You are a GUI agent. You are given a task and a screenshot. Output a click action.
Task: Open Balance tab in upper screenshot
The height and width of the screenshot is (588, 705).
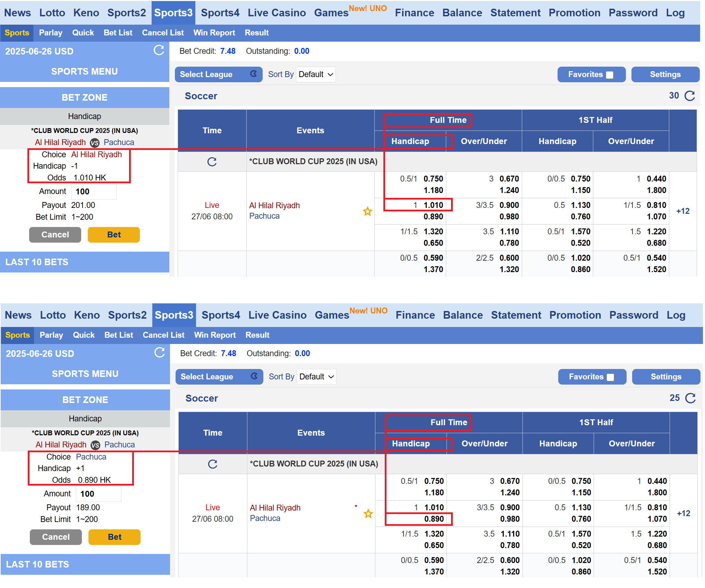(x=462, y=13)
